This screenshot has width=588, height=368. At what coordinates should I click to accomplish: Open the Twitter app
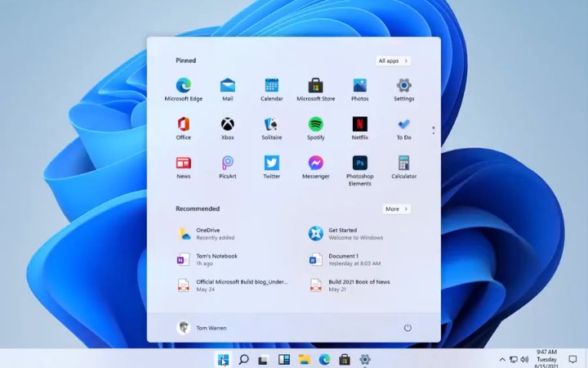[272, 167]
